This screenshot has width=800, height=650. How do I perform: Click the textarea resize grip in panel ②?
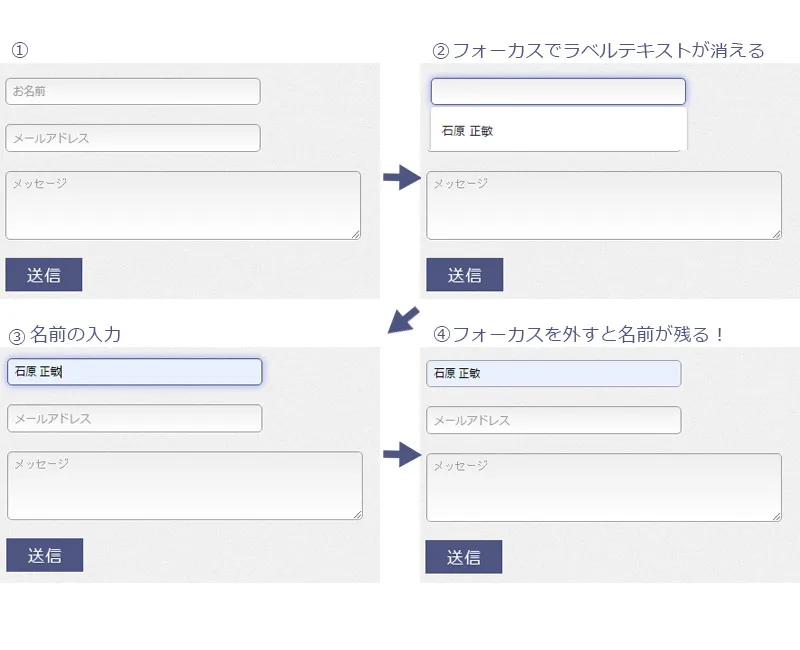[x=776, y=234]
